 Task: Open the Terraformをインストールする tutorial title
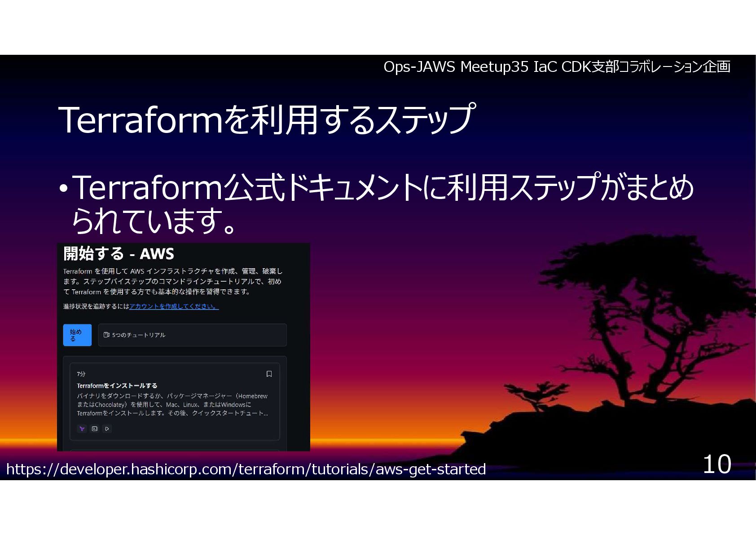pos(117,385)
